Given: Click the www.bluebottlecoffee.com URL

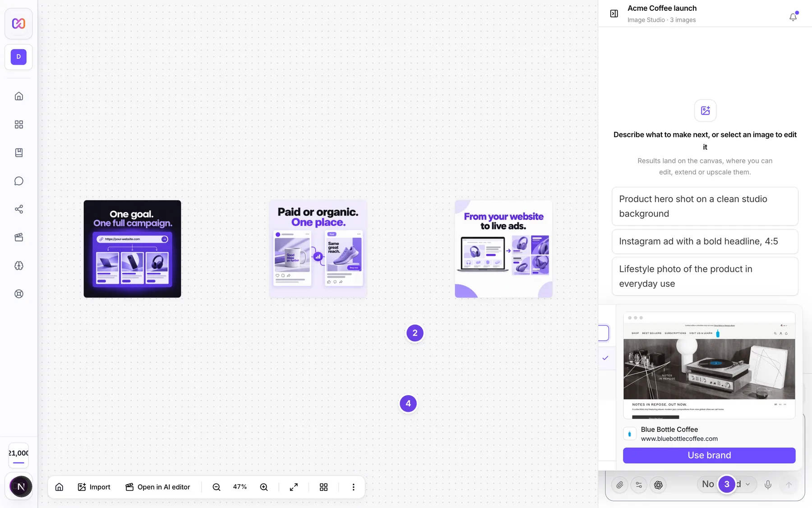Looking at the screenshot, I should (679, 439).
